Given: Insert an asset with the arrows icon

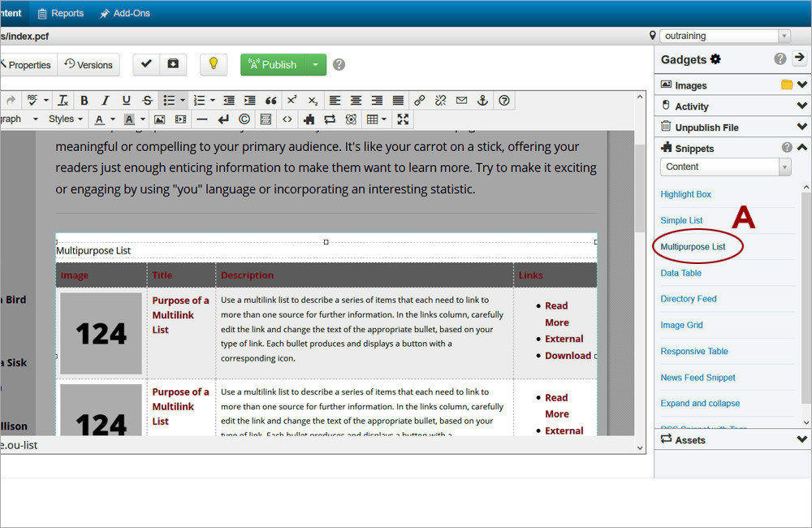Looking at the screenshot, I should click(x=330, y=119).
